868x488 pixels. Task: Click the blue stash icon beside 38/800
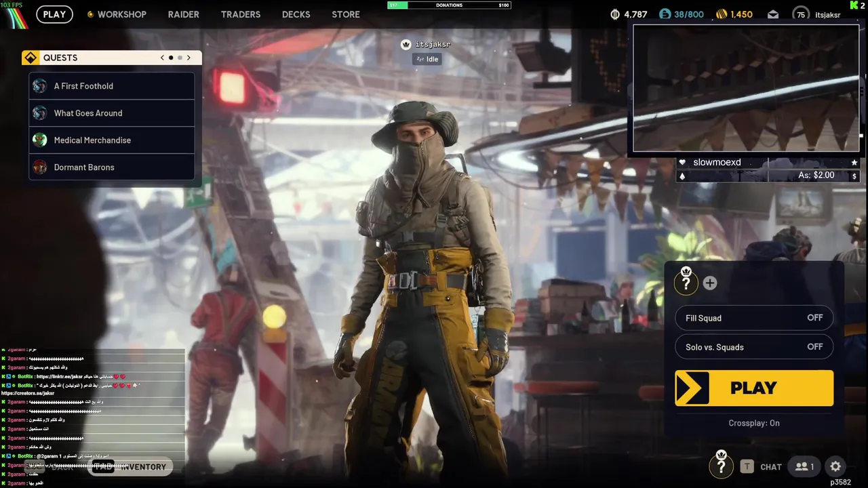(665, 14)
